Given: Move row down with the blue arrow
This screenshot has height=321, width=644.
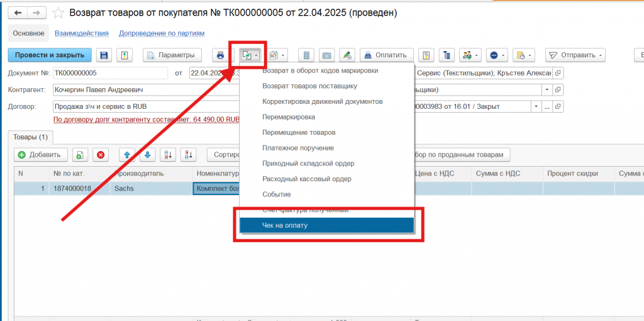Looking at the screenshot, I should [x=147, y=154].
